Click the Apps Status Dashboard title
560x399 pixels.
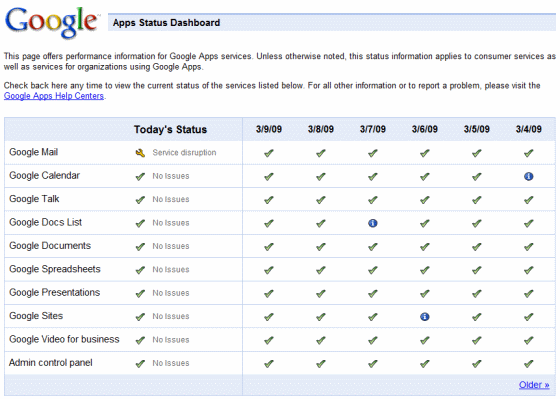pyautogui.click(x=166, y=23)
